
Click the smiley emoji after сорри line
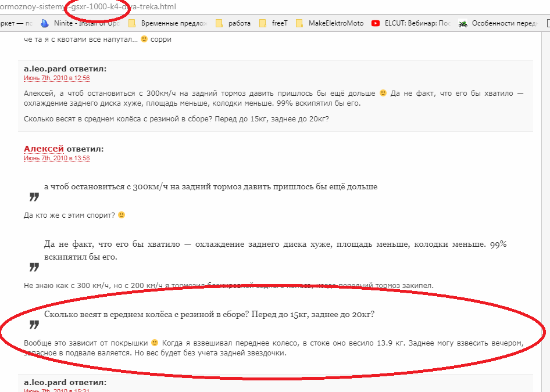[144, 39]
